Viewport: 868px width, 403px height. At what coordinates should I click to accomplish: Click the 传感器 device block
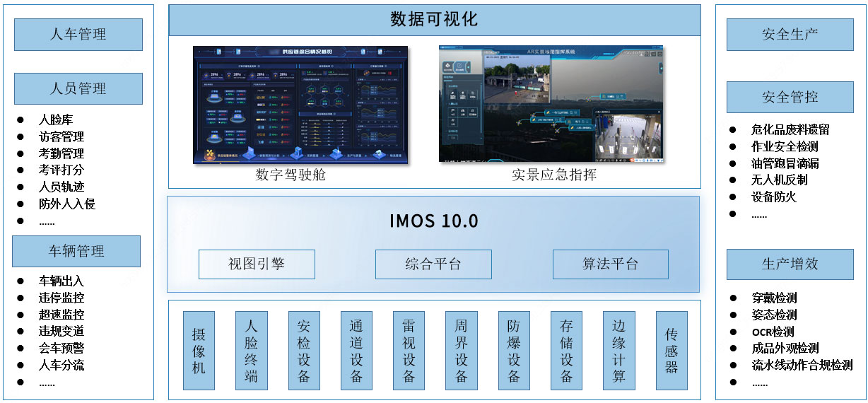coord(671,351)
